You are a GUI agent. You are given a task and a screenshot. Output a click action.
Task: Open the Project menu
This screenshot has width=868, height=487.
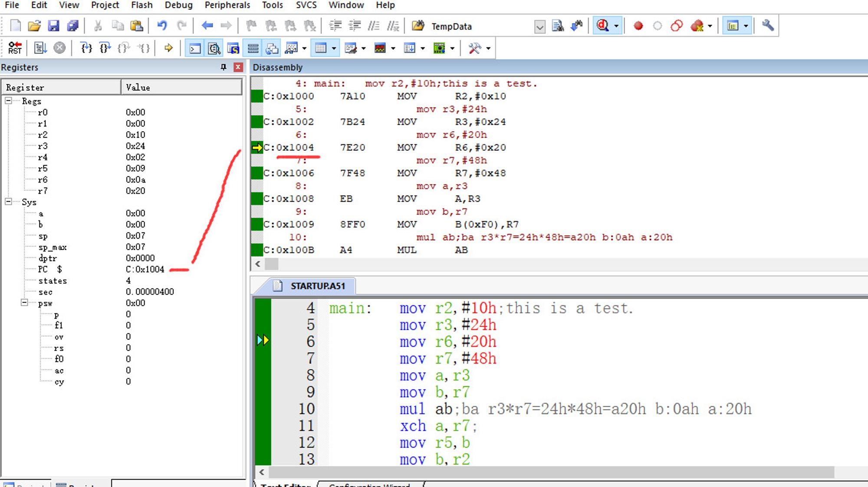[x=105, y=5]
